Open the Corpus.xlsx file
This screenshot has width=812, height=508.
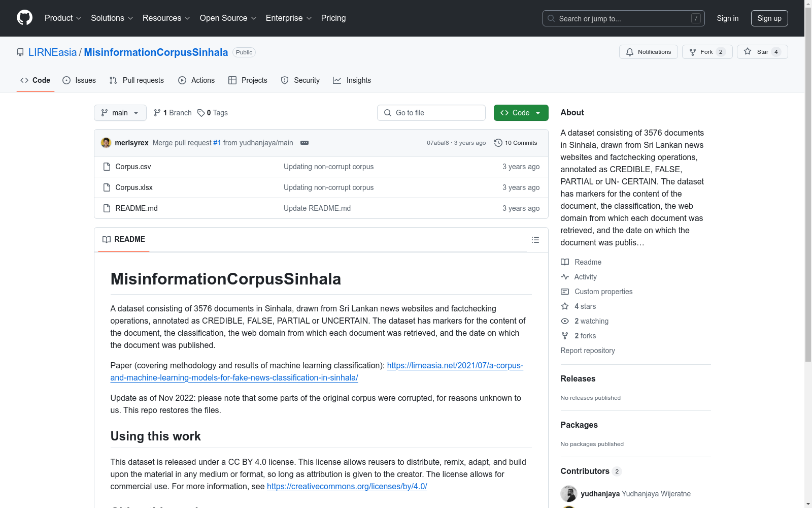pos(134,187)
